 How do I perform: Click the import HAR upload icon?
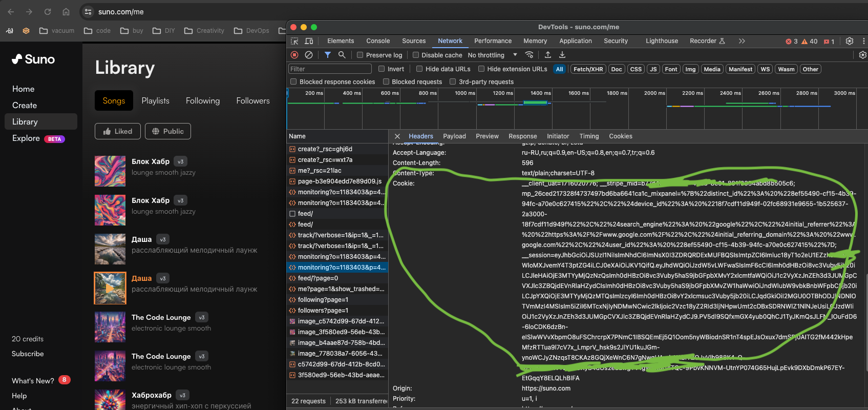click(x=548, y=55)
